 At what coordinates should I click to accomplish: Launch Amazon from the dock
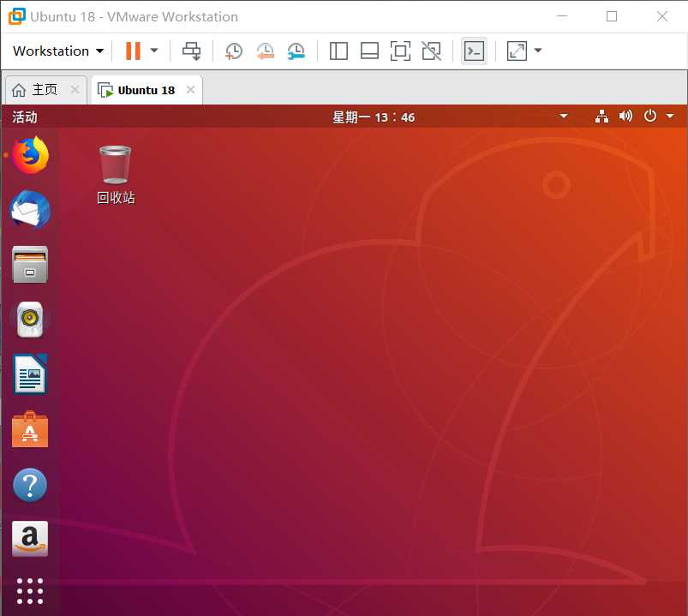coord(30,539)
